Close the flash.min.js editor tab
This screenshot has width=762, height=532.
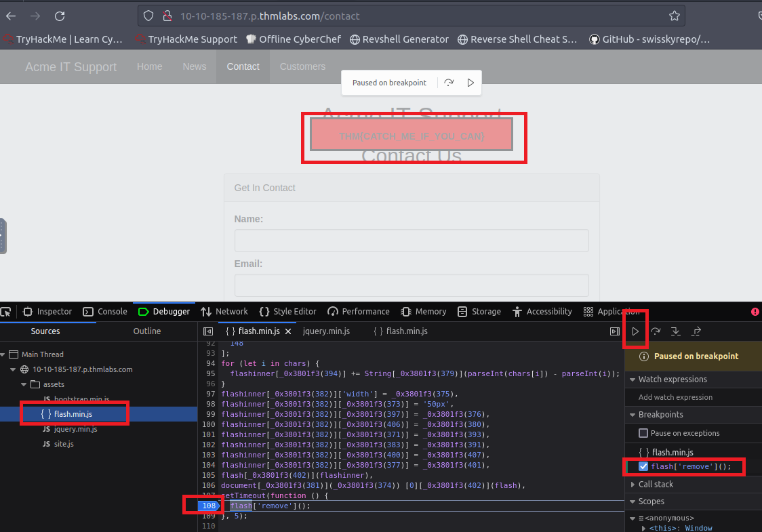click(x=287, y=331)
